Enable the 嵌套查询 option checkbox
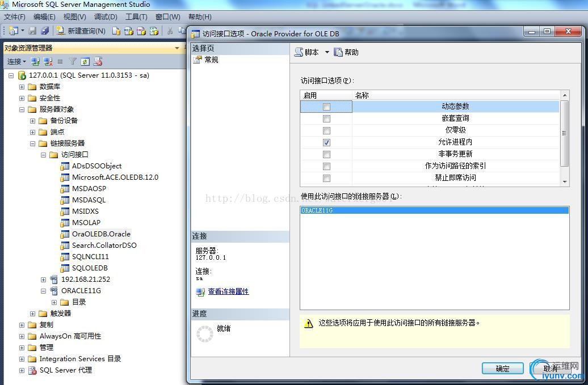 pos(326,119)
